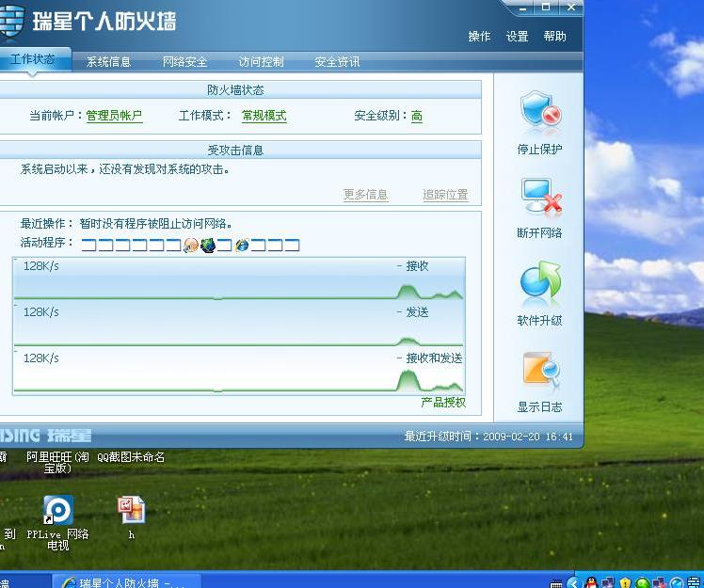The height and width of the screenshot is (588, 704).
Task: Click the 发送 traffic graph
Action: pos(239,324)
